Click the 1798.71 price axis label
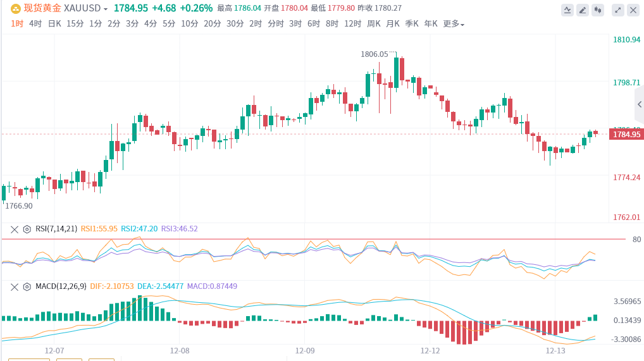This screenshot has height=361, width=644. click(627, 83)
